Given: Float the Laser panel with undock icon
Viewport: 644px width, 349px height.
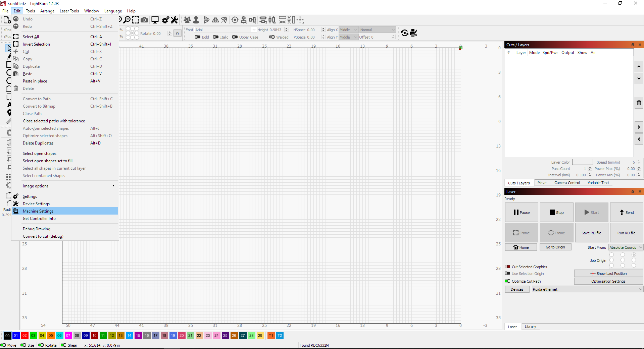Looking at the screenshot, I should point(633,191).
